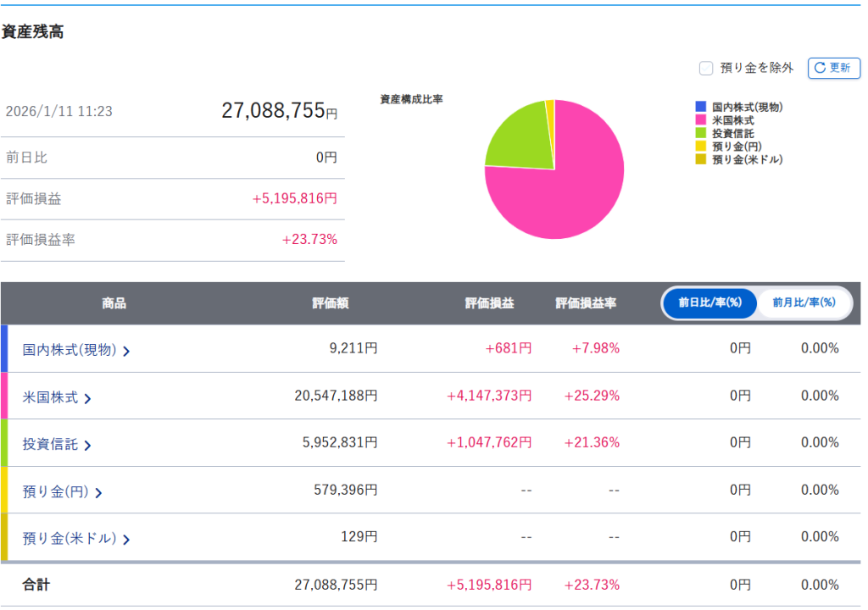Click the dark yellow legend square for 預り金(米ドル)
Viewport: 868px width, 610px height.
tap(700, 159)
